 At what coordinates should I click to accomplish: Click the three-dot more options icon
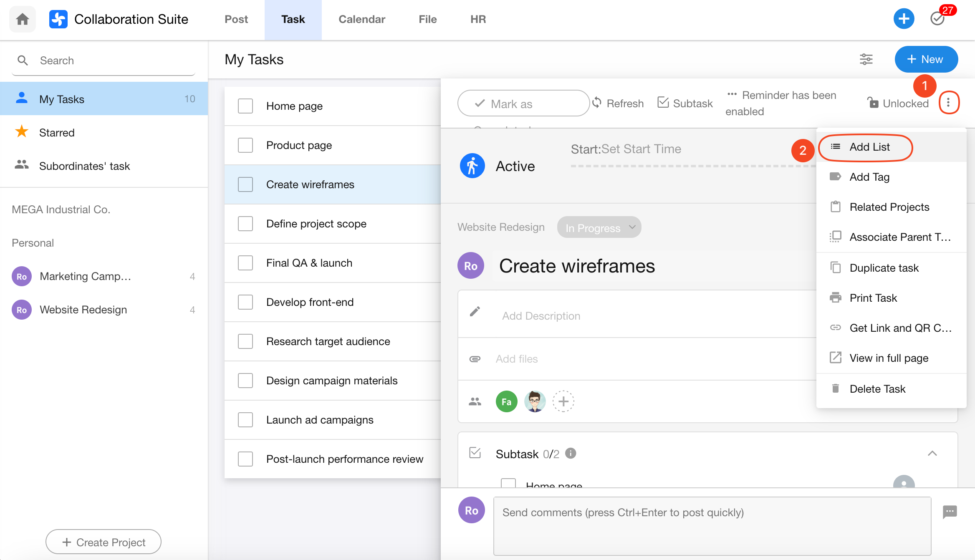coord(948,103)
